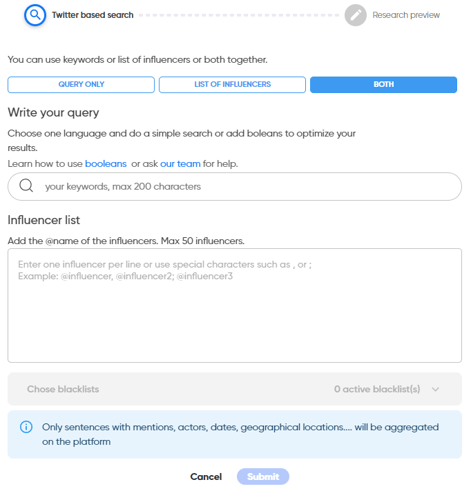This screenshot has width=471, height=491.
Task: Click the Influencer list heading
Action: click(44, 220)
